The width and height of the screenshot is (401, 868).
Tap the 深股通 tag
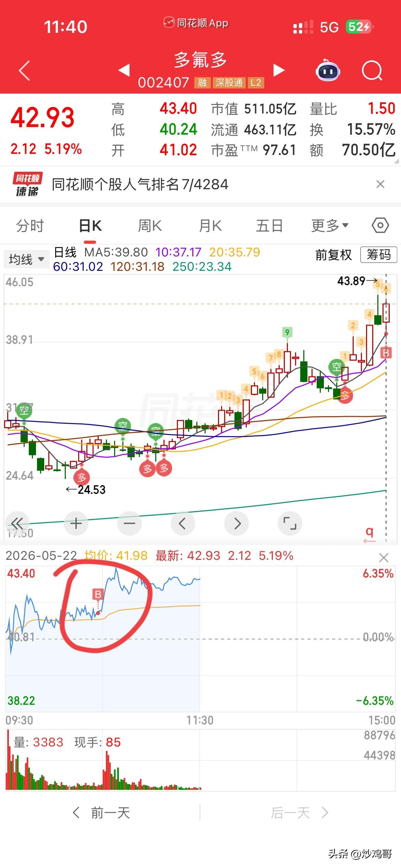point(229,83)
